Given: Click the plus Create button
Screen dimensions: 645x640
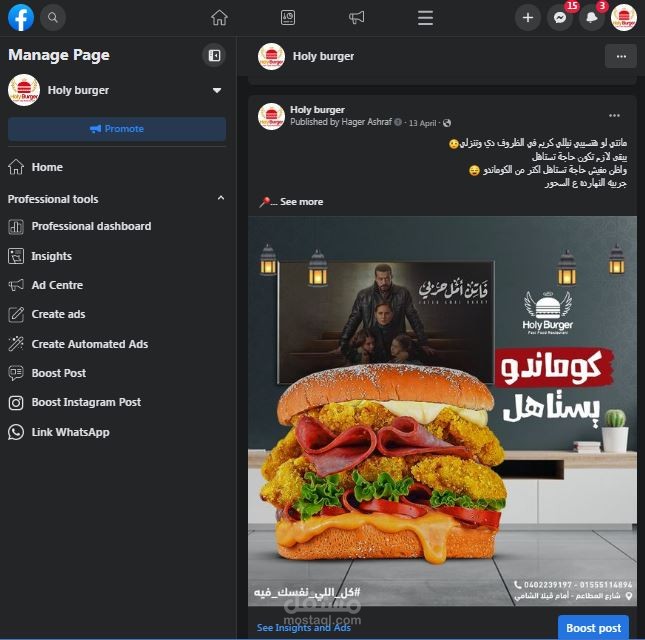Looking at the screenshot, I should 528,18.
